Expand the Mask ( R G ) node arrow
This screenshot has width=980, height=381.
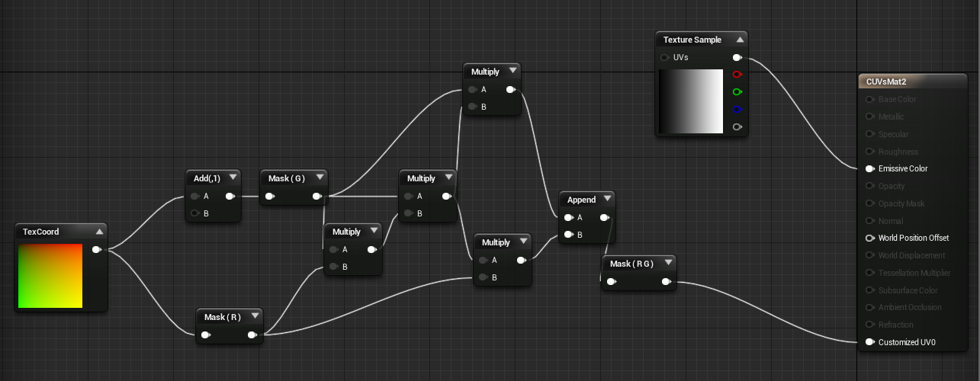pyautogui.click(x=668, y=263)
